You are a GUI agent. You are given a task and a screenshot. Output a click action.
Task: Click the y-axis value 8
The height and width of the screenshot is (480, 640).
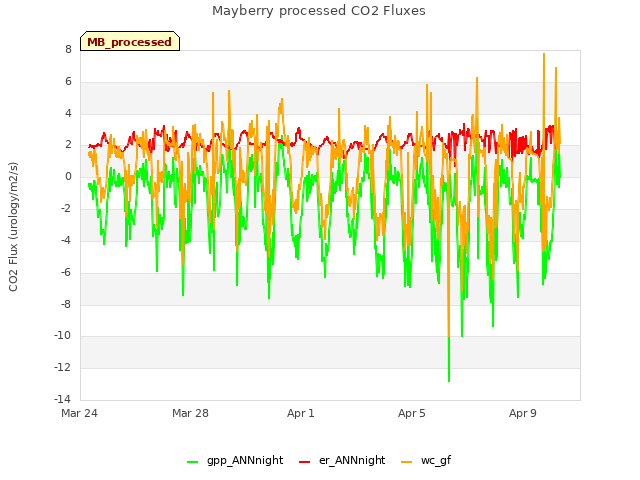[x=68, y=49]
